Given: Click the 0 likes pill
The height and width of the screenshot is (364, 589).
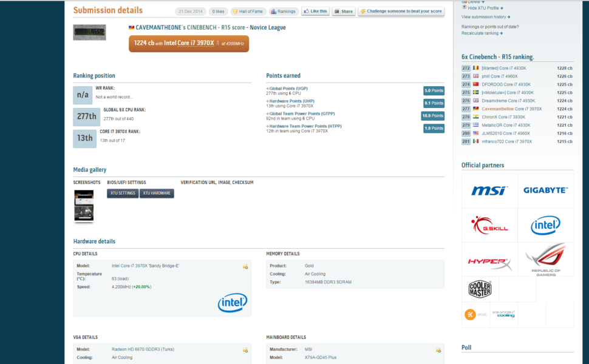Looking at the screenshot, I should pos(218,12).
